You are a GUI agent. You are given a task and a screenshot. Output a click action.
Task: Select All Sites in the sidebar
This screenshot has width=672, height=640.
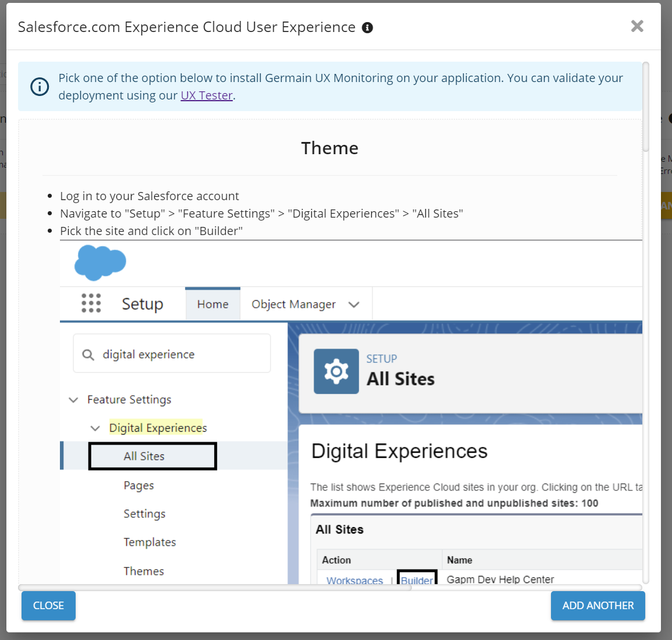tap(144, 456)
